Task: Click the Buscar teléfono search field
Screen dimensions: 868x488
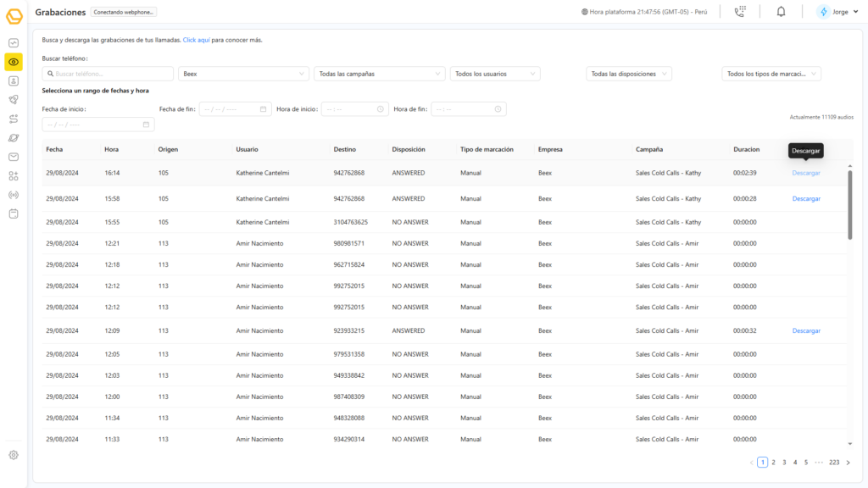Action: (x=108, y=74)
